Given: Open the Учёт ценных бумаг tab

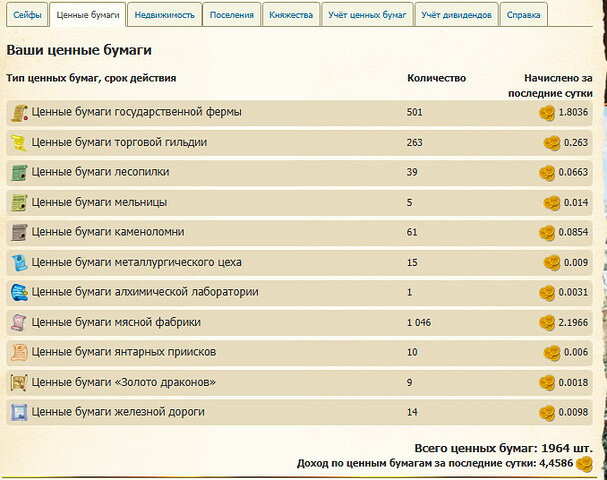Looking at the screenshot, I should tap(366, 15).
